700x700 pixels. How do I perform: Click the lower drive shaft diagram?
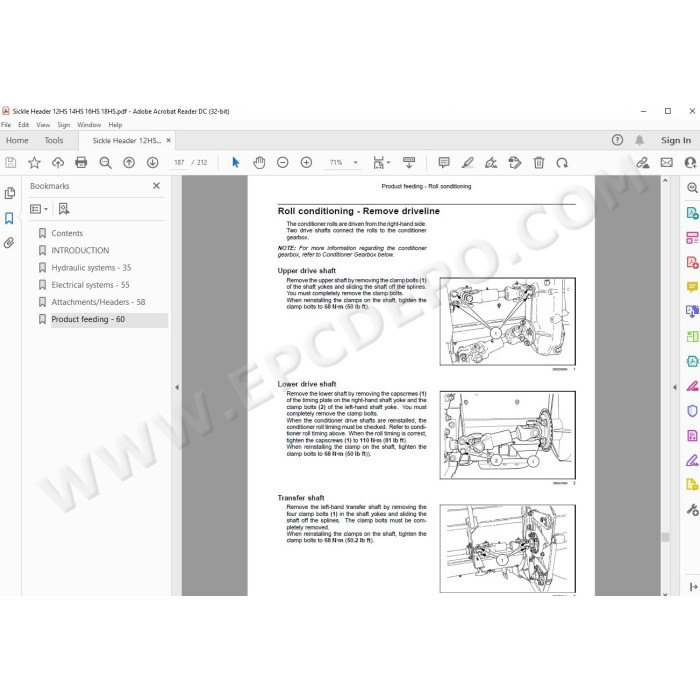pyautogui.click(x=508, y=435)
